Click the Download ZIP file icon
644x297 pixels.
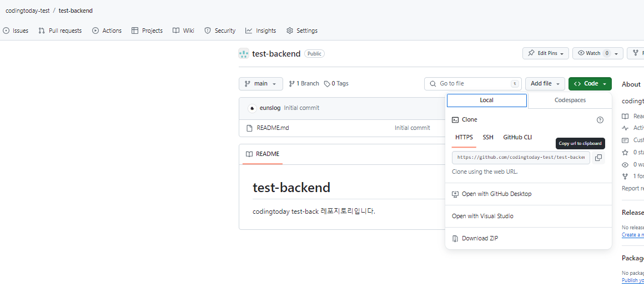(455, 238)
